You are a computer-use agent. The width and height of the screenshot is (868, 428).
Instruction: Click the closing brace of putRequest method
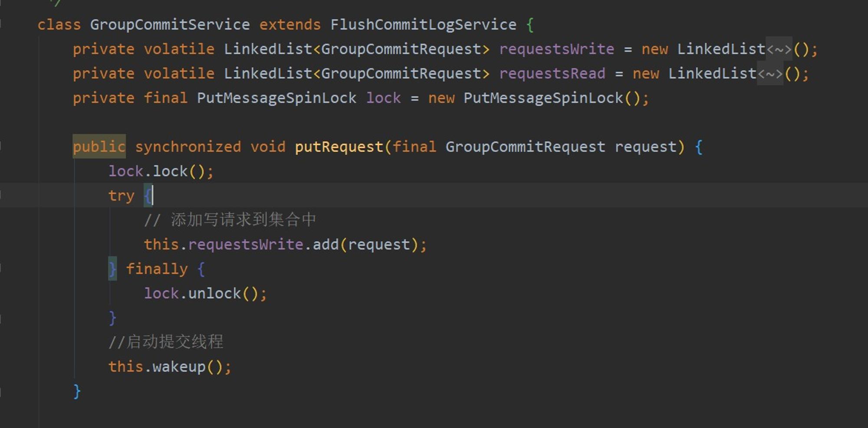pos(77,391)
